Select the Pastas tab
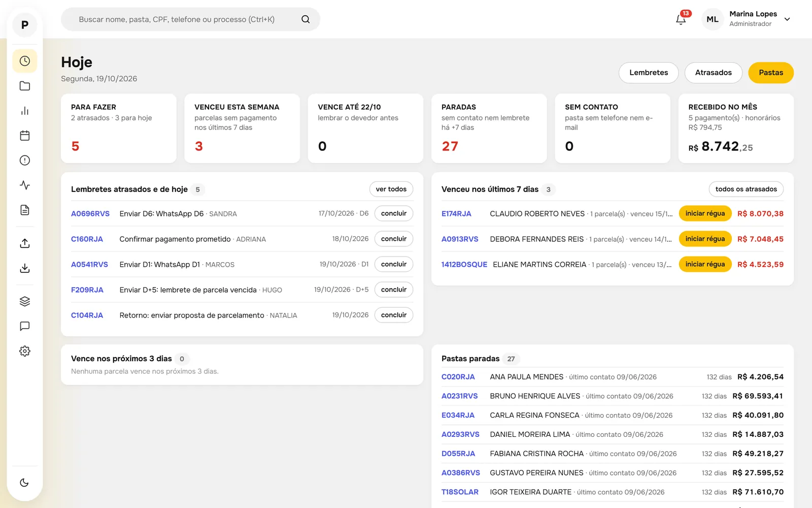Screen dimensions: 812x508 (771, 73)
